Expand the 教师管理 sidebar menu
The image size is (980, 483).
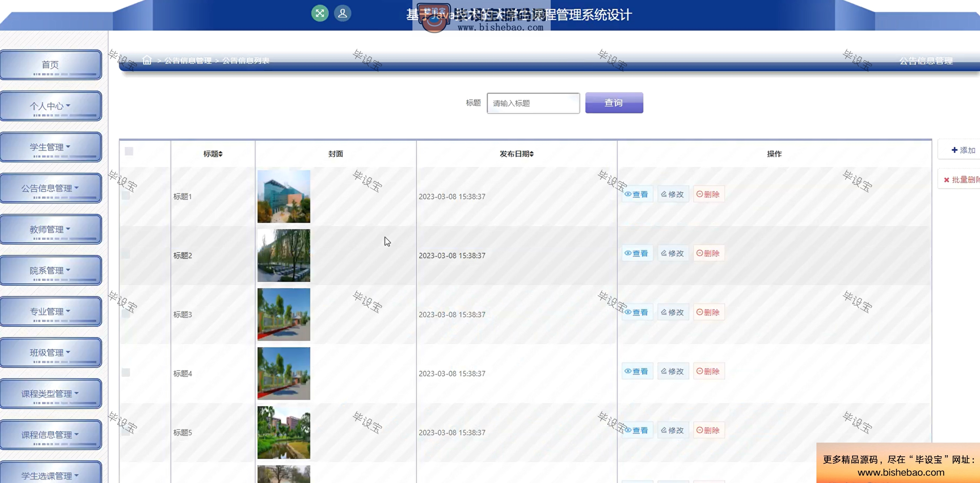(51, 229)
